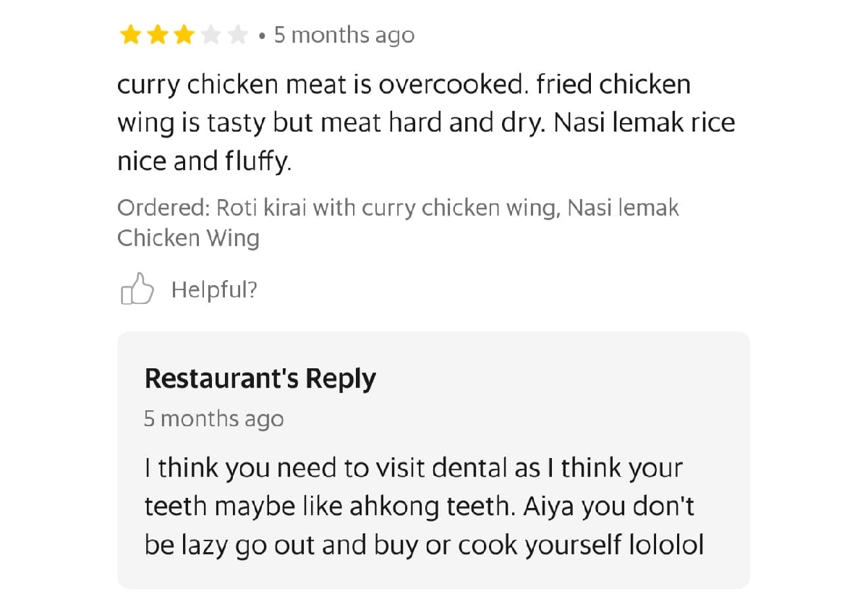Click the third yellow rating star
The image size is (868, 615).
[184, 35]
